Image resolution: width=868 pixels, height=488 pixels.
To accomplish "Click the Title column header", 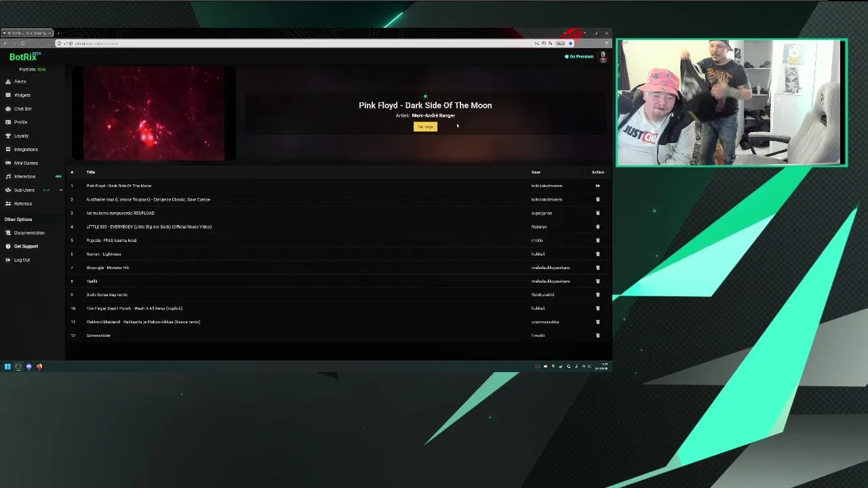I will (90, 172).
